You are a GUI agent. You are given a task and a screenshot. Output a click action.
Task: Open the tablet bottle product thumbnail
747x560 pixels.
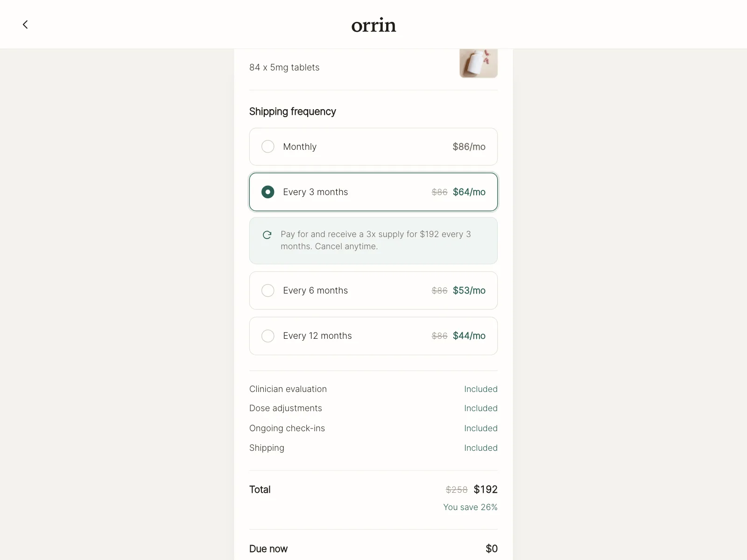coord(479,63)
